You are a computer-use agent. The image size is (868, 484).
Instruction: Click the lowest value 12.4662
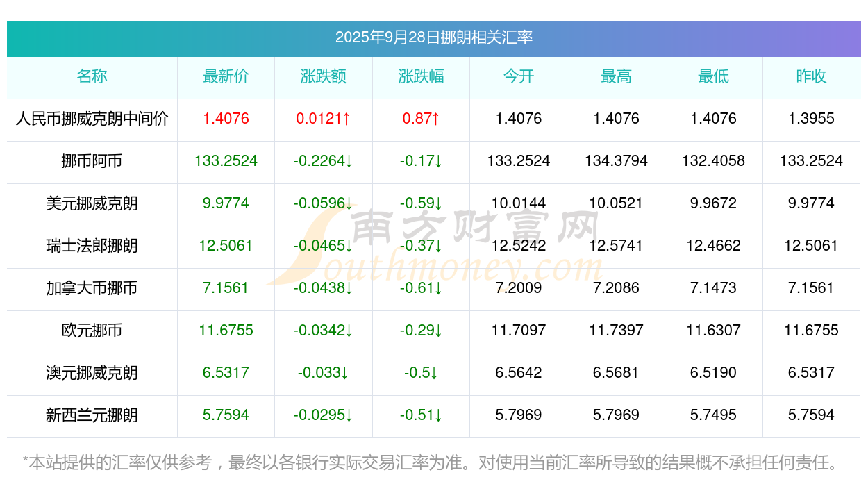(714, 246)
